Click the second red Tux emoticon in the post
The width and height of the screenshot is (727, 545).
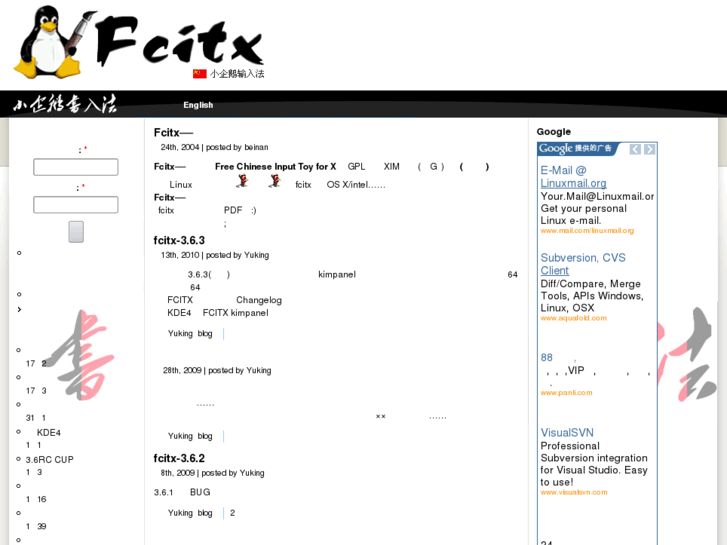(274, 181)
